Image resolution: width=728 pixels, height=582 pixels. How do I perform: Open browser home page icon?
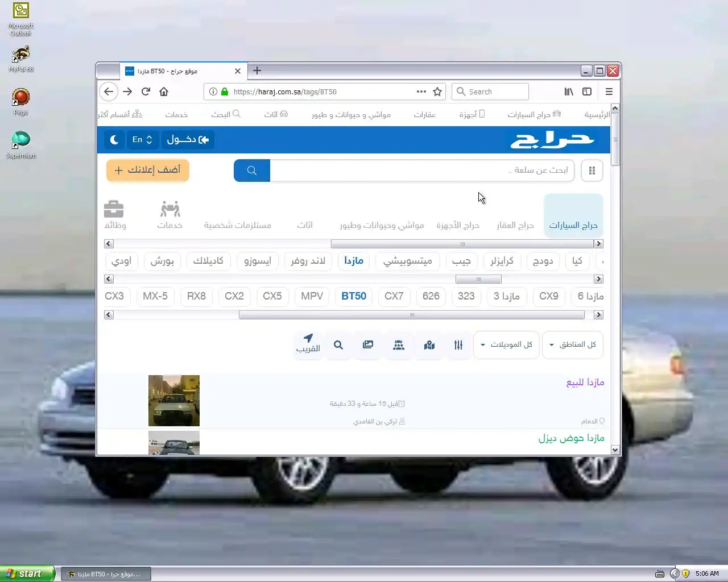164,92
